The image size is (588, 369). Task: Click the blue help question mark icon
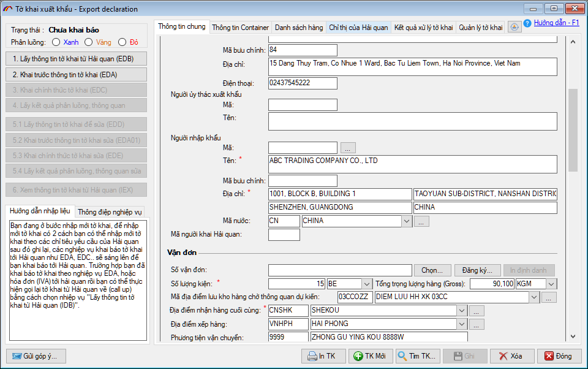tap(527, 23)
